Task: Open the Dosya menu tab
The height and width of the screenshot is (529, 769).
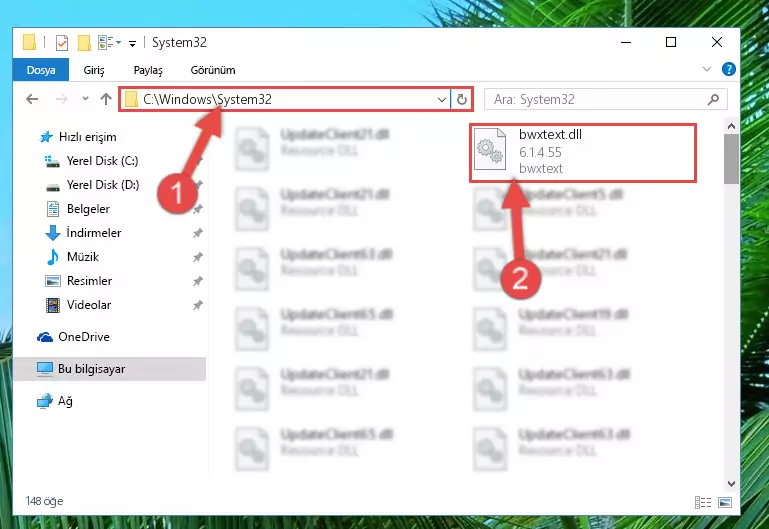Action: point(41,70)
